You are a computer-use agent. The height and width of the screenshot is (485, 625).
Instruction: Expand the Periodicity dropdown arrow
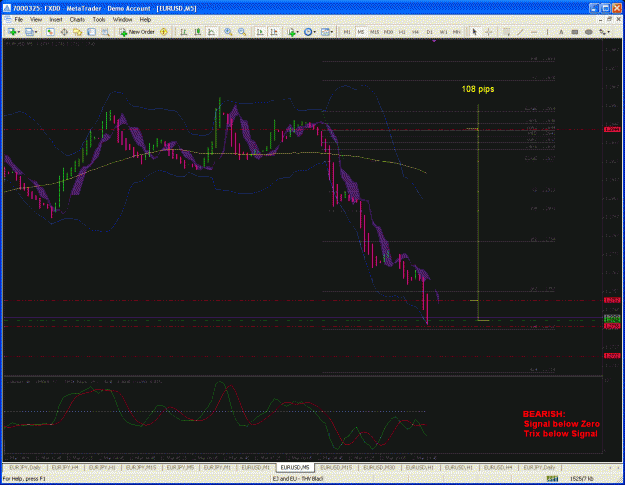(315, 32)
